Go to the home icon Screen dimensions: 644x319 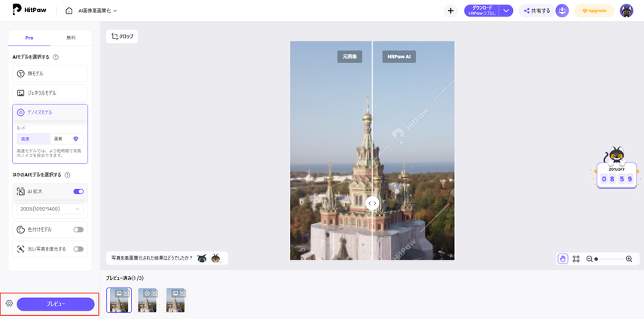[x=69, y=11]
